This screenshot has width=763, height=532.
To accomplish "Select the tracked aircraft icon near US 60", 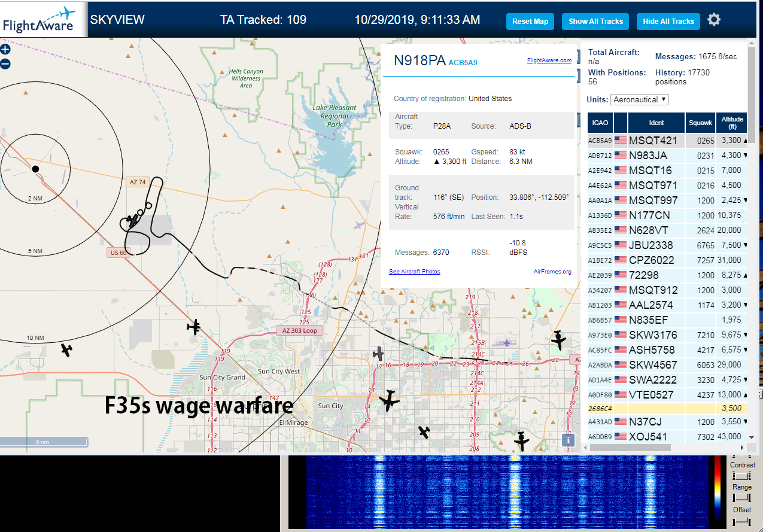I will pos(132,220).
